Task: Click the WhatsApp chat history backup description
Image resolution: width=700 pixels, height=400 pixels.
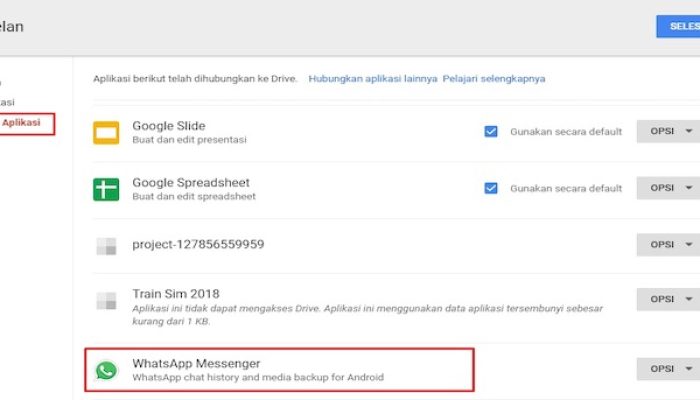Action: coord(258,377)
